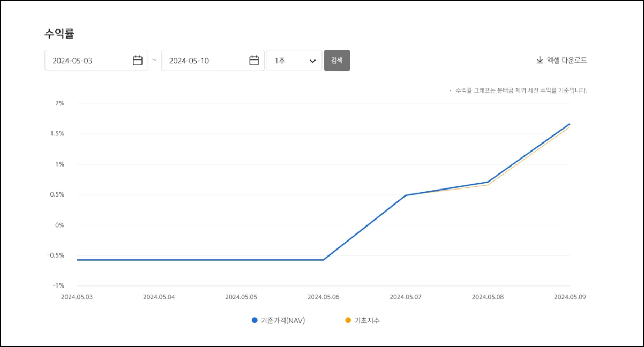Click y-axis label -0.5%
Screen dimensions: 644x347
click(56, 255)
